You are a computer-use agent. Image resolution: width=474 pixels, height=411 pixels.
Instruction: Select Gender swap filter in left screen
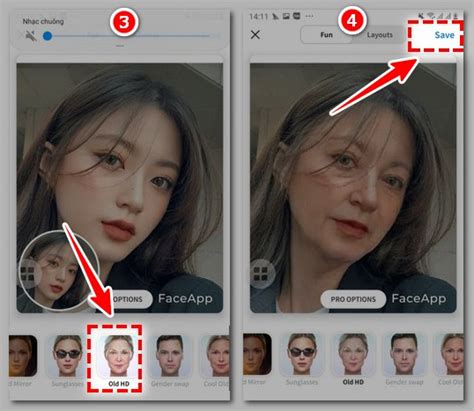tap(170, 361)
